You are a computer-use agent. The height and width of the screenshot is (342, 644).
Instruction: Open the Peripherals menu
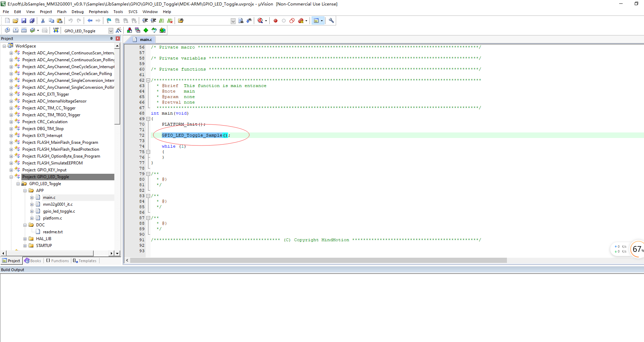point(98,12)
